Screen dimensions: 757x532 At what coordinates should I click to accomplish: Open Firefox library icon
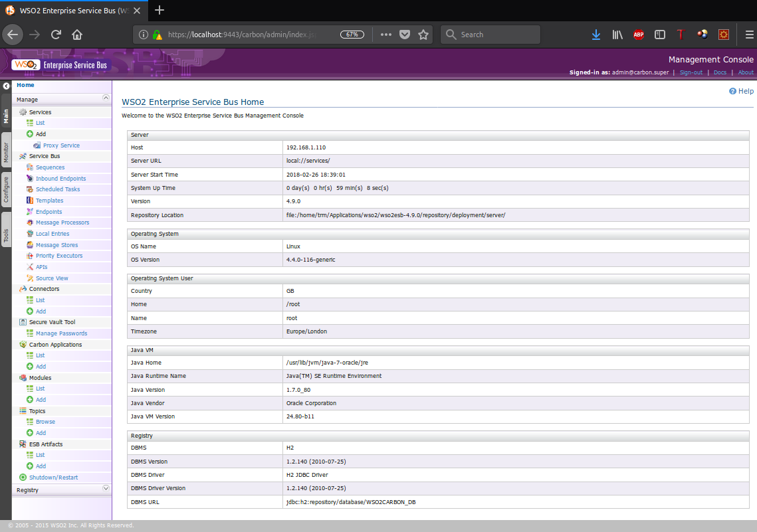point(617,35)
